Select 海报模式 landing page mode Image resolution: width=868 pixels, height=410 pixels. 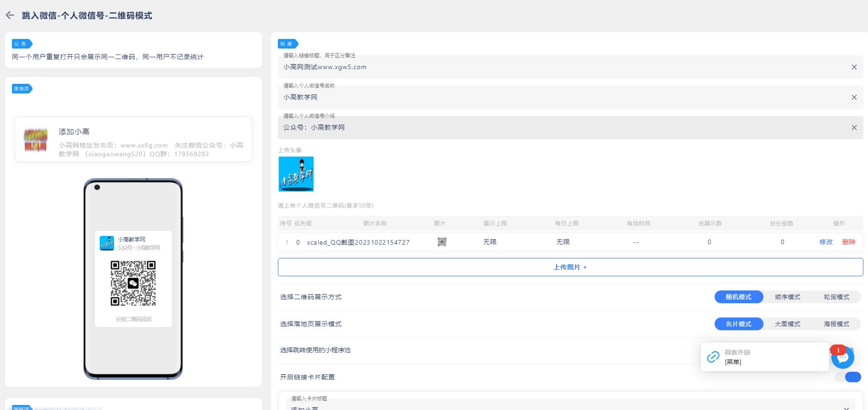coord(836,324)
